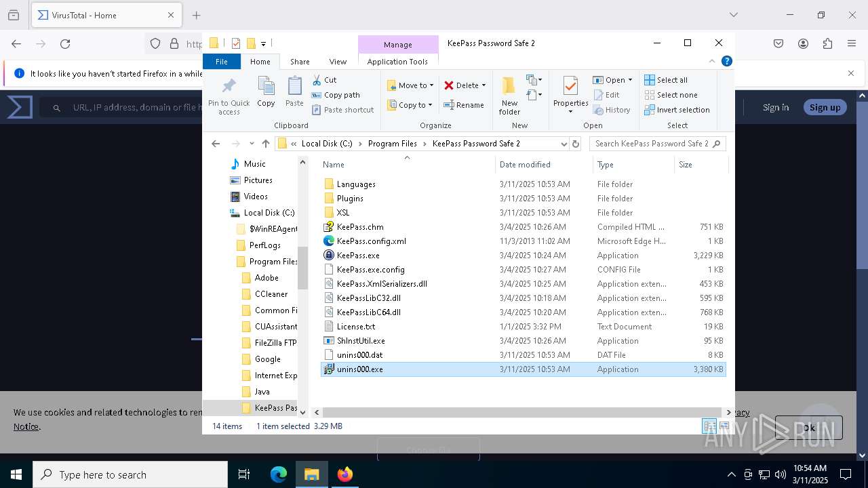Open Explorer Help question mark icon
The image size is (868, 488).
click(726, 61)
